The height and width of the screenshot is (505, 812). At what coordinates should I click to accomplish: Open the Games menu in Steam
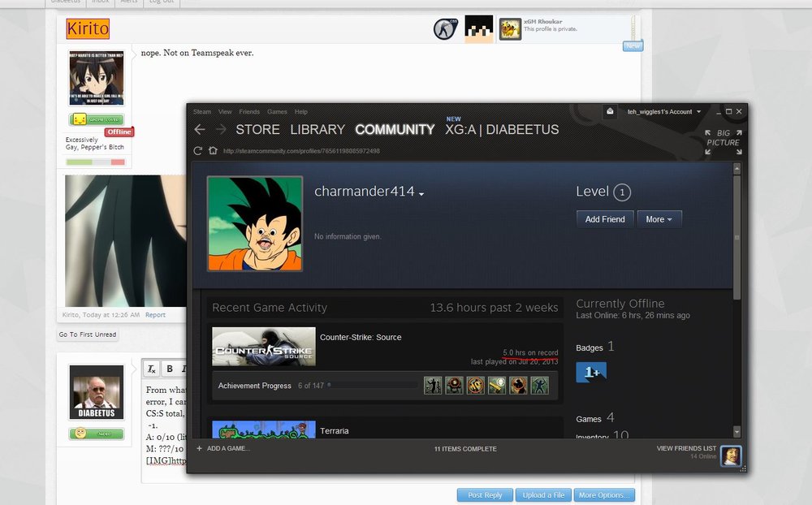[277, 111]
